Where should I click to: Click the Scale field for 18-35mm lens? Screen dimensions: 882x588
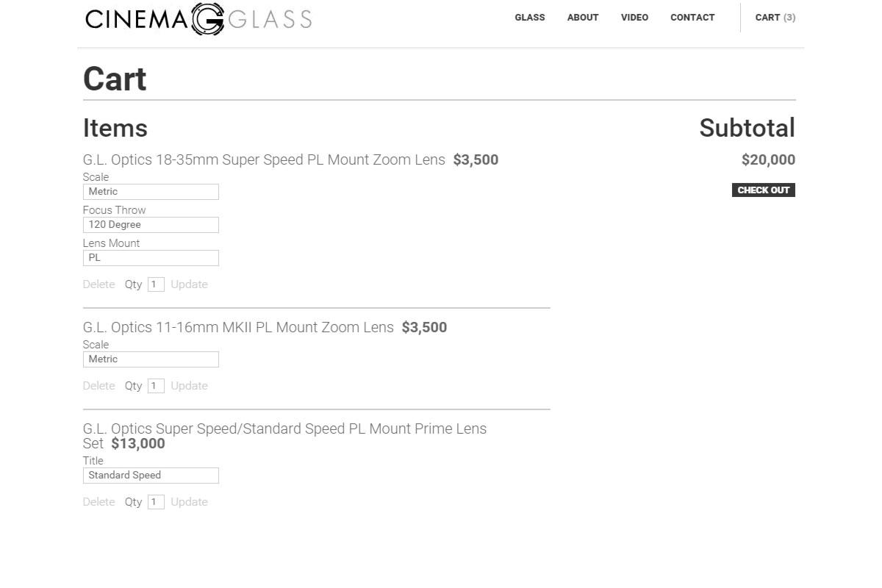click(x=151, y=192)
